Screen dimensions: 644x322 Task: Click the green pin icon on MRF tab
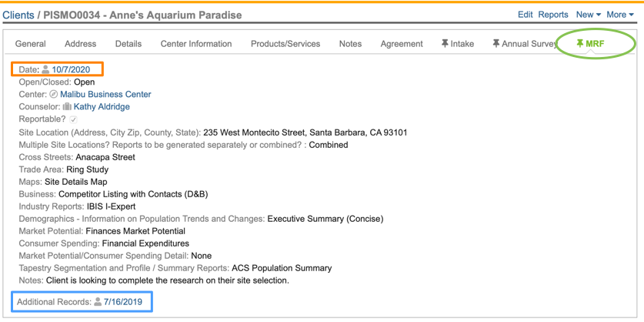[x=580, y=44]
